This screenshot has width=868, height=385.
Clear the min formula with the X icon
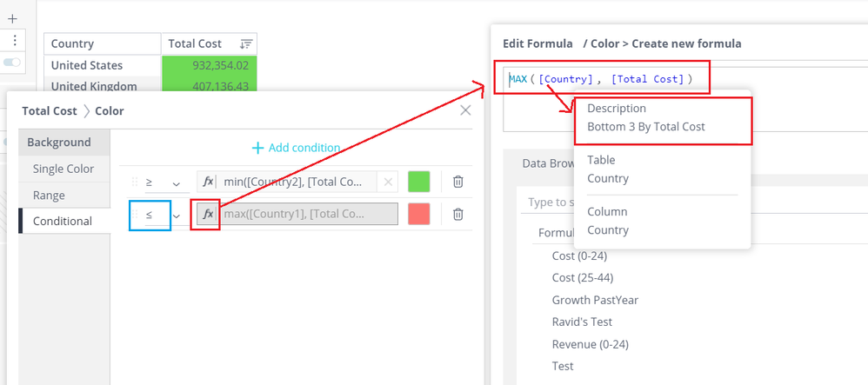(x=389, y=183)
